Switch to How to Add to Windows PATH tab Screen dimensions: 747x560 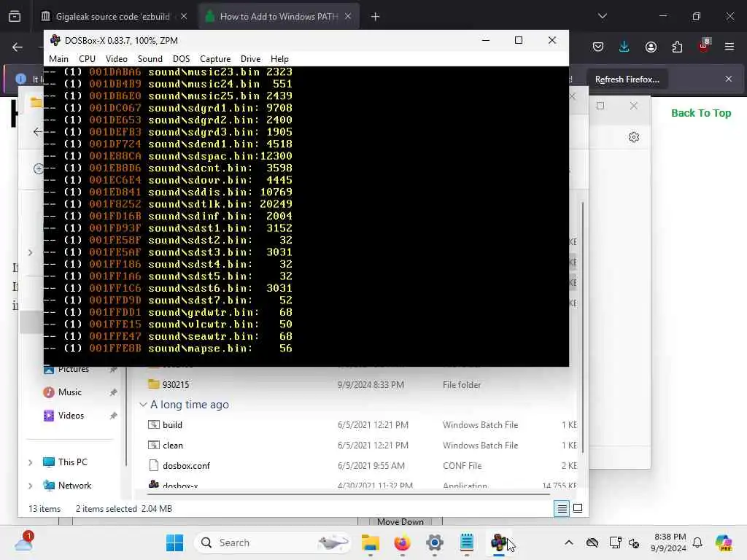point(279,17)
